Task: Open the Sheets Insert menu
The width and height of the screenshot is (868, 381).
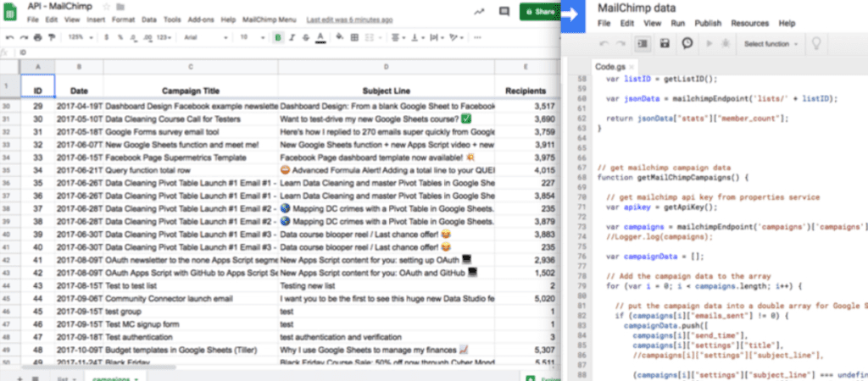Action: pos(96,19)
